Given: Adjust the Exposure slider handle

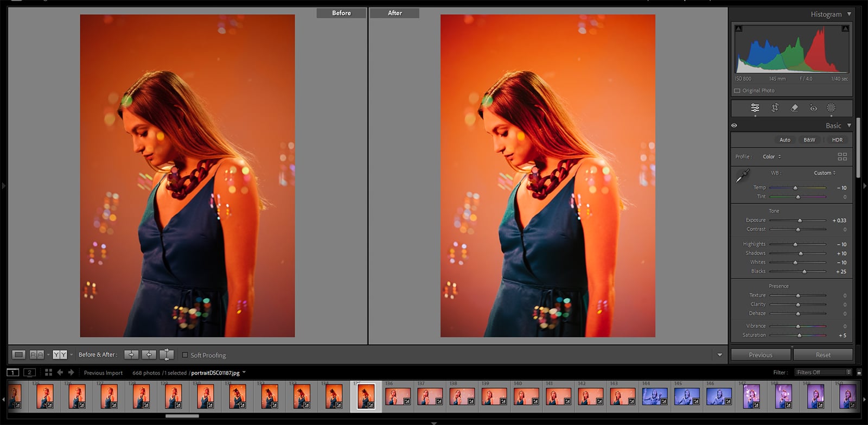Looking at the screenshot, I should click(x=800, y=220).
